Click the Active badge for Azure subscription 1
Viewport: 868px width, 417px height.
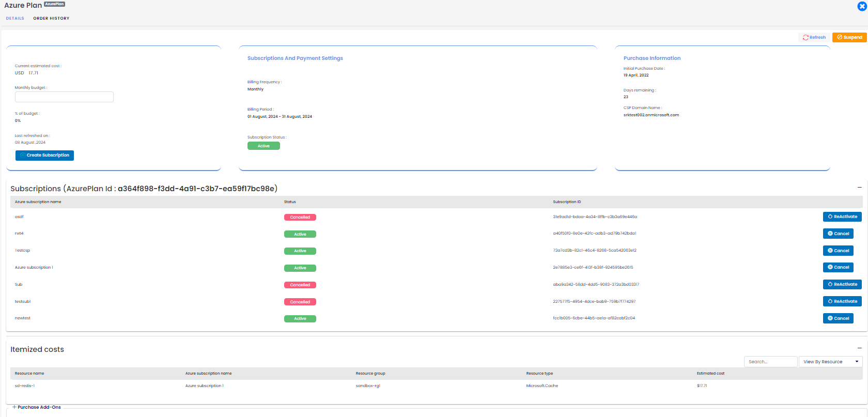pyautogui.click(x=300, y=268)
